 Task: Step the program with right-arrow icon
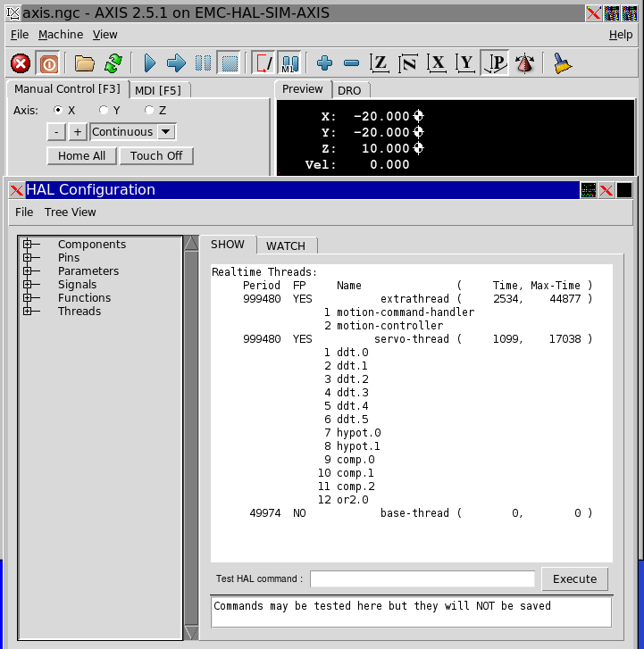pos(176,63)
